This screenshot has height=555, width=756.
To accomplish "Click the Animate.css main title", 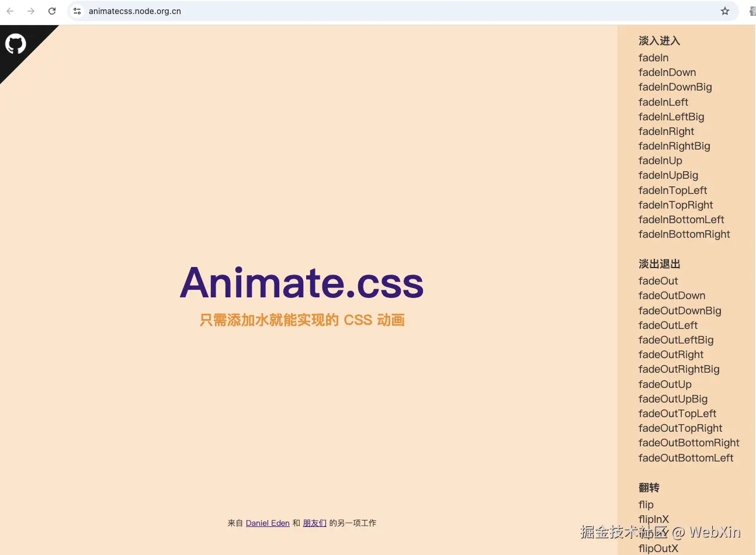I will [x=301, y=283].
